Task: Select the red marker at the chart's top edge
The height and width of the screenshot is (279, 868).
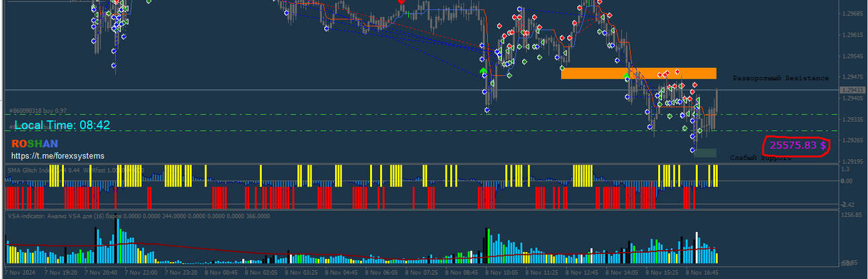Action: [x=402, y=2]
